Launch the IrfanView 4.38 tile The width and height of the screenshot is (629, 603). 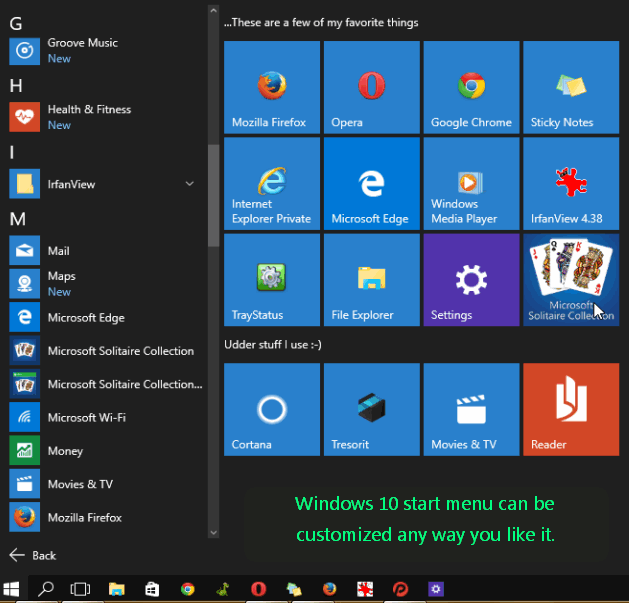[x=571, y=184]
